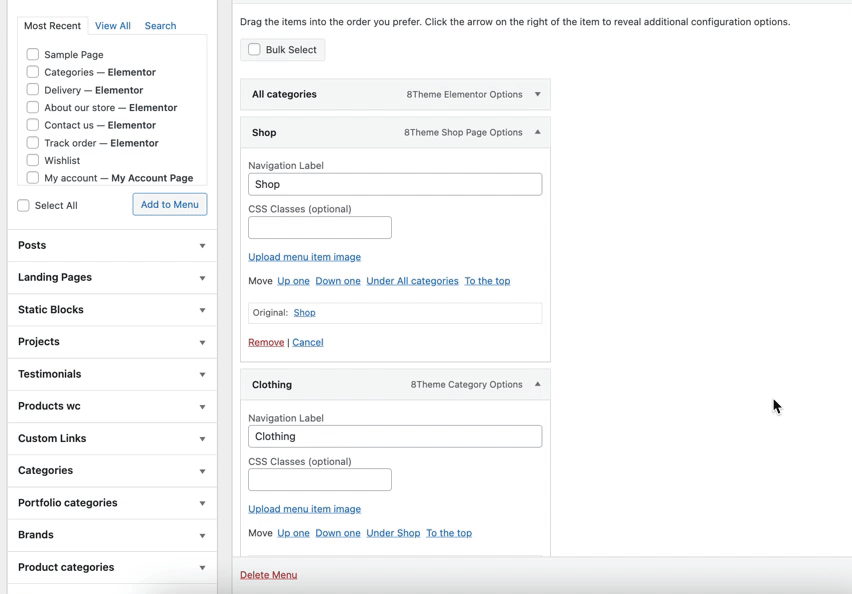This screenshot has height=594, width=852.
Task: Click the Delete Menu link
Action: pyautogui.click(x=268, y=575)
